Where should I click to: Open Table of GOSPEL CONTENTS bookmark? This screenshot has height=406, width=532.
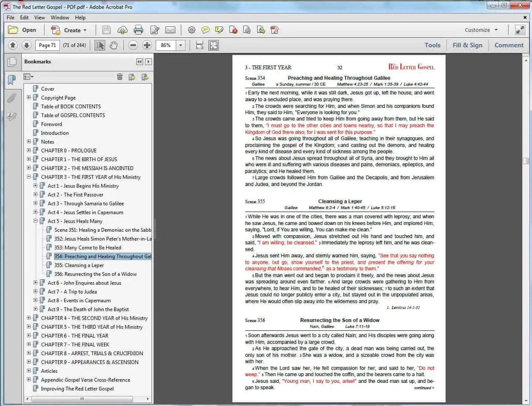click(73, 115)
